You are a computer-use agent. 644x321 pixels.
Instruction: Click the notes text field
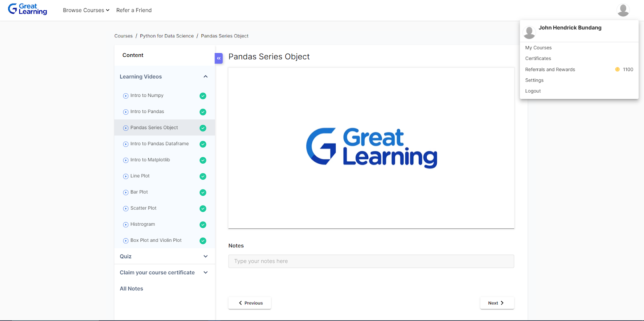point(371,261)
